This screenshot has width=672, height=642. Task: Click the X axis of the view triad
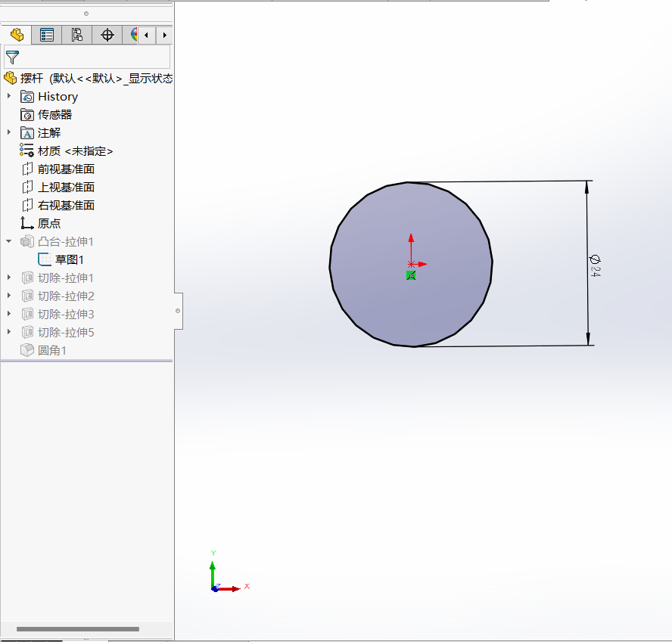coord(232,589)
